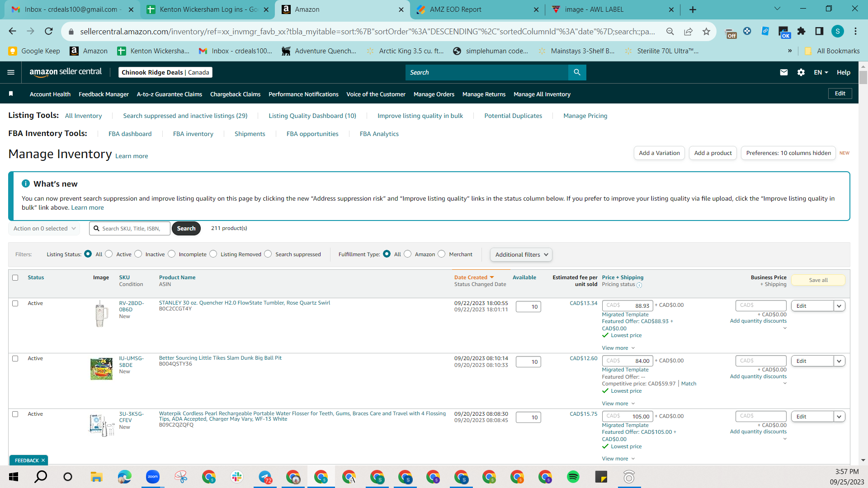The width and height of the screenshot is (868, 488).
Task: Open the FBA dashboard link
Action: [130, 134]
